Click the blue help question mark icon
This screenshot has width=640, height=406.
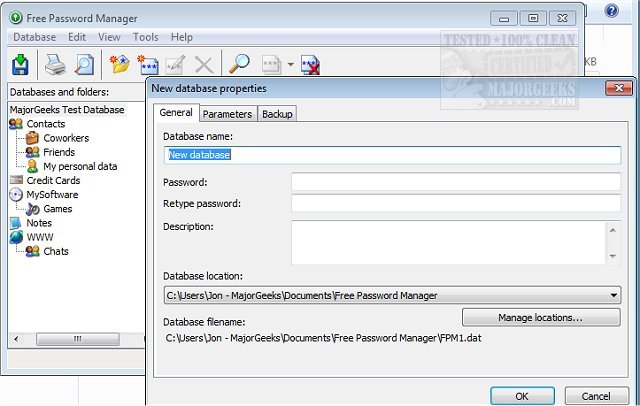point(611,11)
